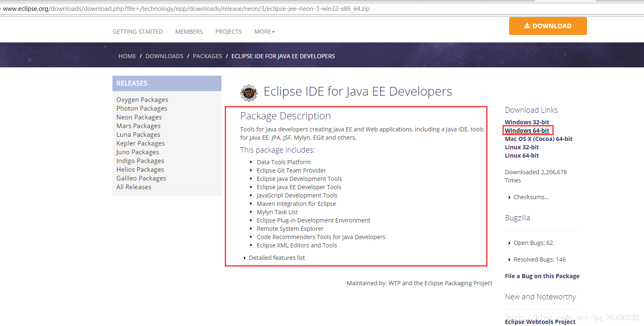Open Luna Packages release link
This screenshot has height=326, width=644.
pos(138,135)
